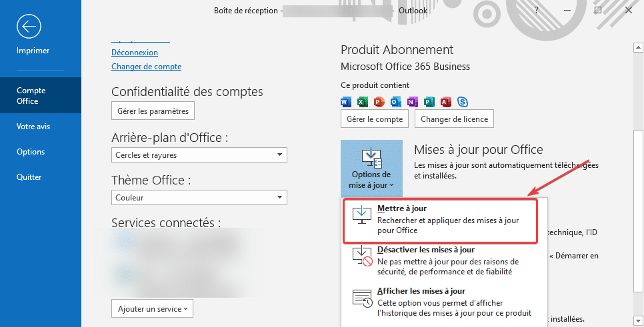644x327 pixels.
Task: Click the back arrow circle icon
Action: tap(29, 27)
